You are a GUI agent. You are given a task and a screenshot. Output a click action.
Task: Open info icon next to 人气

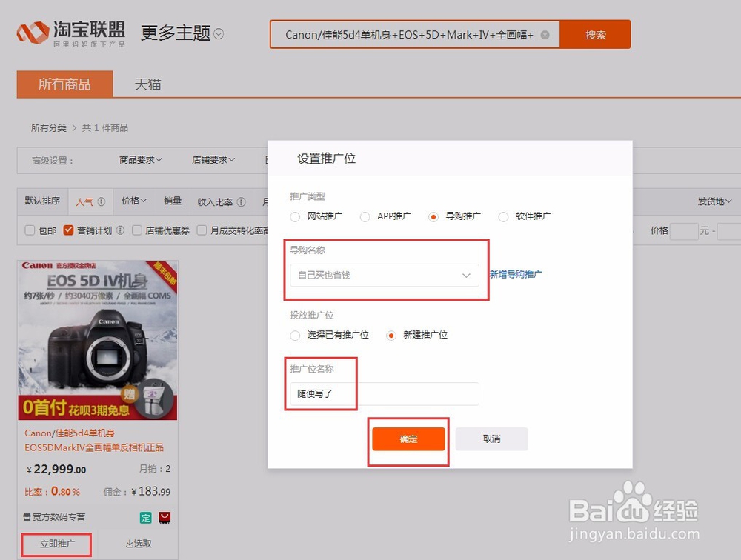[x=102, y=201]
